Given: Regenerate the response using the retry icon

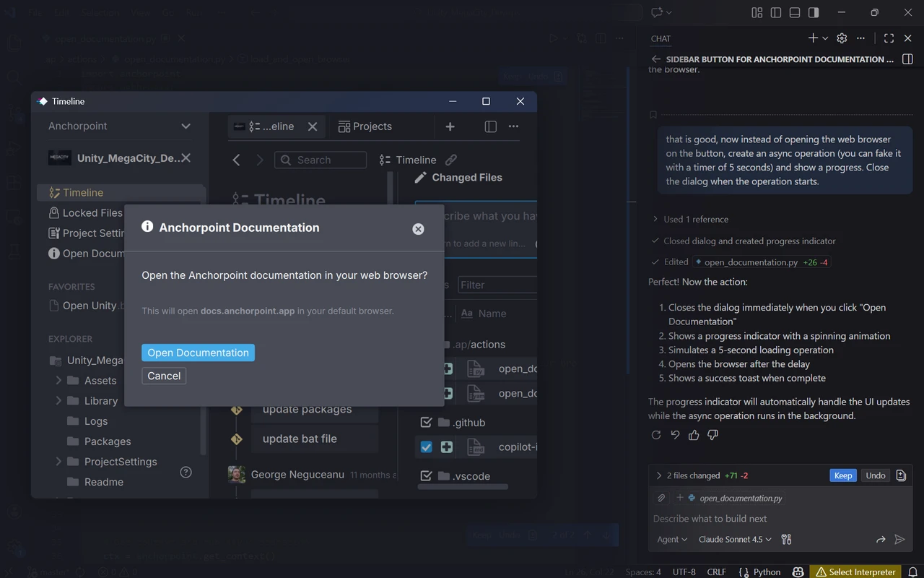Looking at the screenshot, I should pyautogui.click(x=655, y=434).
